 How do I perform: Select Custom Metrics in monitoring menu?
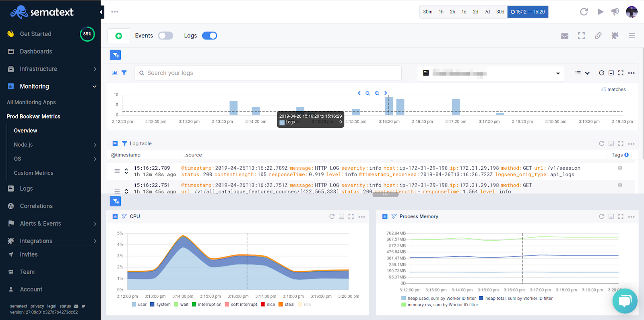33,173
